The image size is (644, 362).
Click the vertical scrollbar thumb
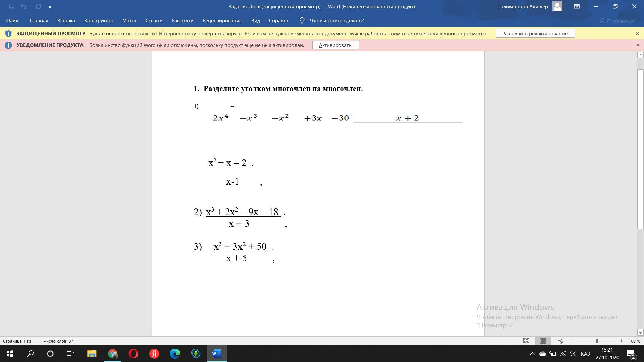(x=640, y=149)
